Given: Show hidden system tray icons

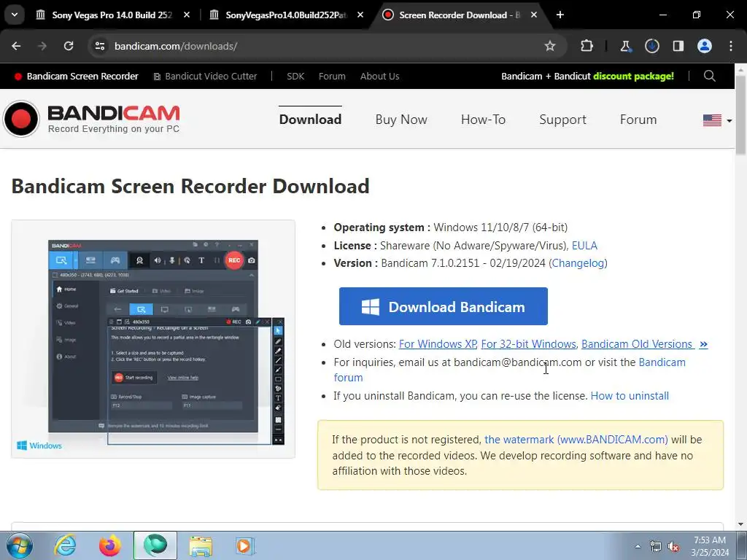Looking at the screenshot, I should point(638,546).
